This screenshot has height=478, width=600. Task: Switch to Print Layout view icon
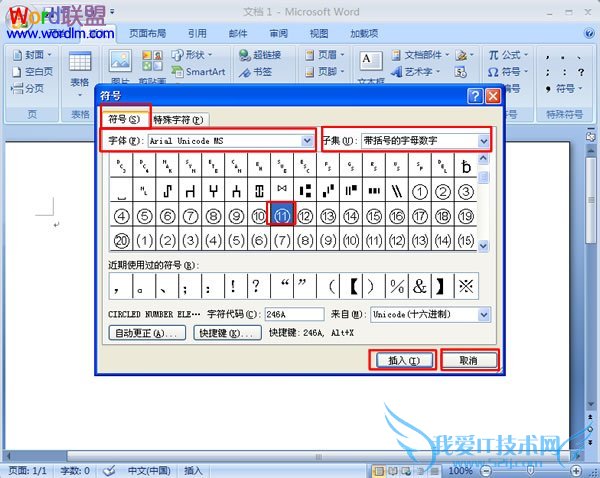coord(378,471)
